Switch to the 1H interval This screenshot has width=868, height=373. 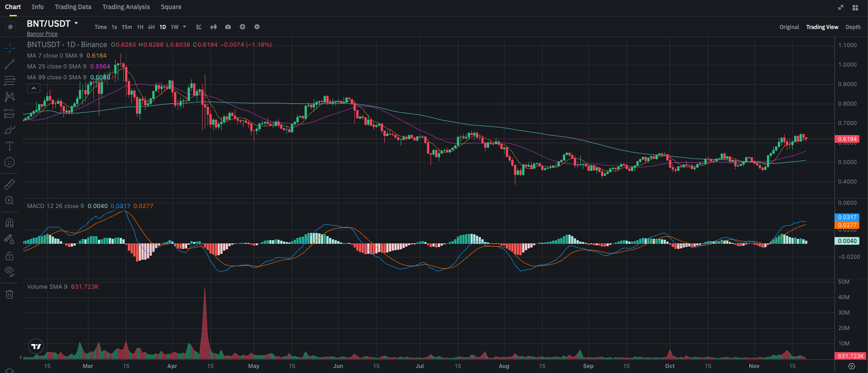point(140,27)
